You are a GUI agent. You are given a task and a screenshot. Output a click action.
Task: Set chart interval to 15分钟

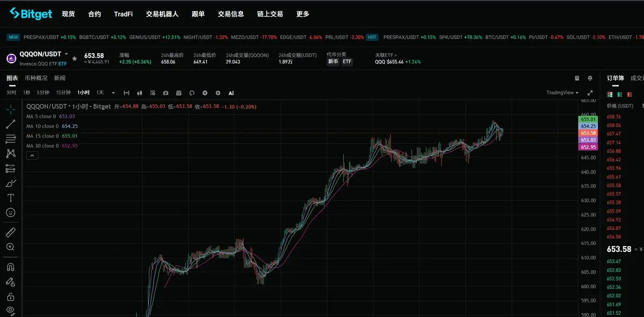click(63, 93)
